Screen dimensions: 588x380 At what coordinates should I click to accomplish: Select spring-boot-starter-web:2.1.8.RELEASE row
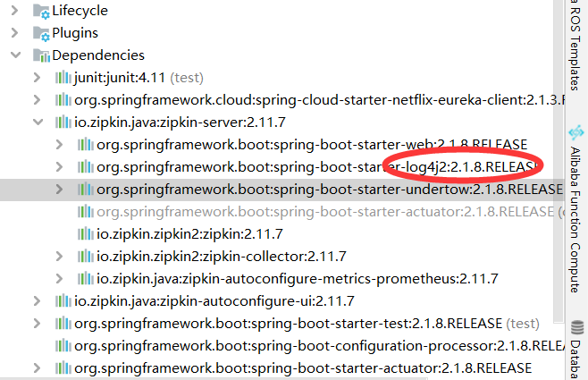click(x=312, y=145)
